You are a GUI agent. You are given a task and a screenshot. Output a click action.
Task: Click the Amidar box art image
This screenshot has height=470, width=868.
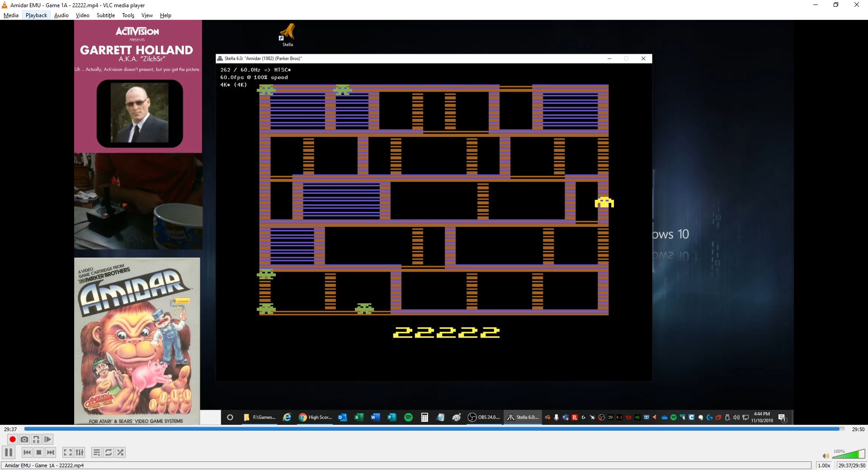tap(137, 341)
